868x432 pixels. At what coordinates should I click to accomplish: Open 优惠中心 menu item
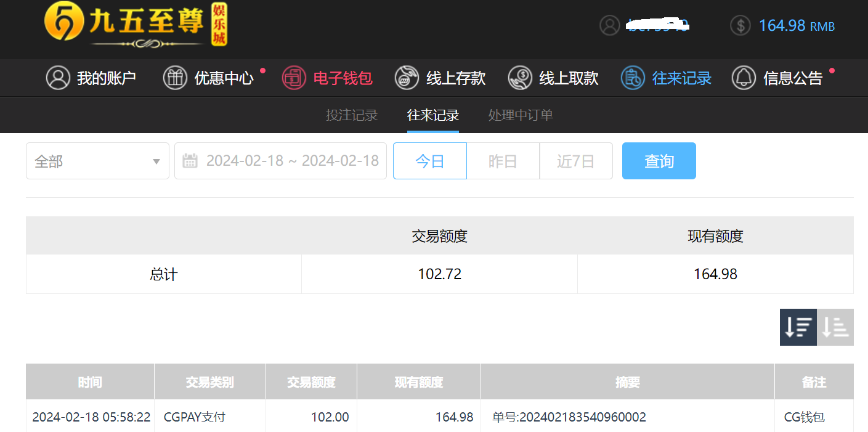coord(208,78)
